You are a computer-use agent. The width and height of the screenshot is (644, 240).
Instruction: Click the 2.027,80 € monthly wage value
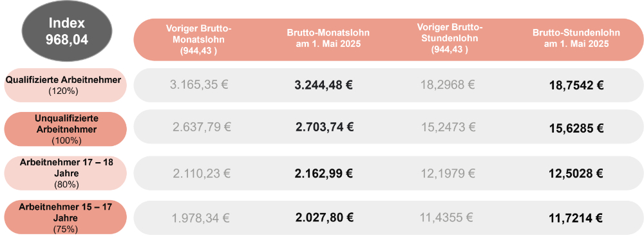pos(325,217)
